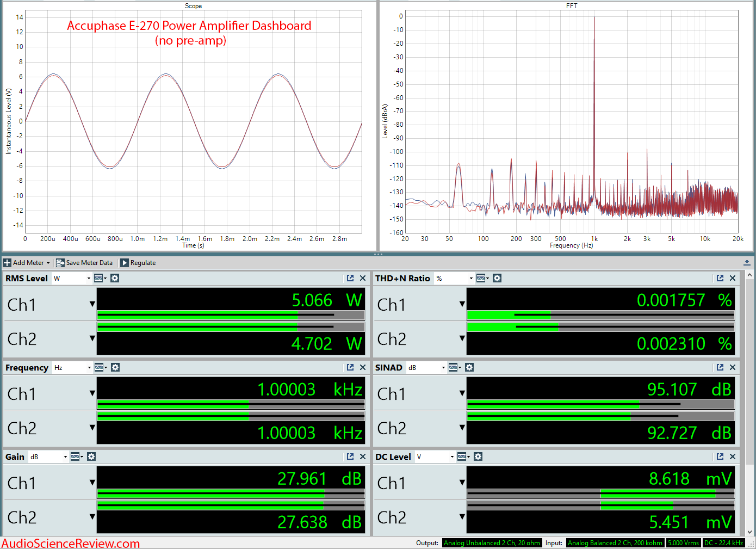Open Frequency meter settings gear
The image size is (756, 549).
115,367
